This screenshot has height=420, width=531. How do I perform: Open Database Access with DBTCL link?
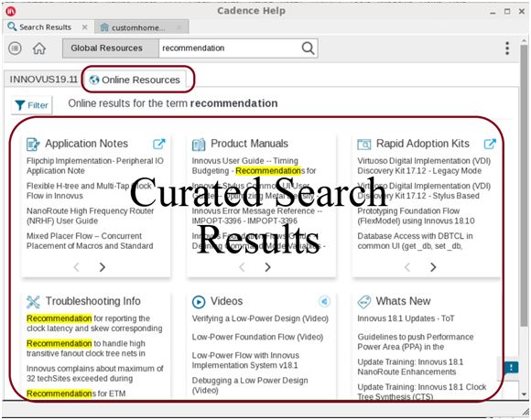(x=415, y=241)
